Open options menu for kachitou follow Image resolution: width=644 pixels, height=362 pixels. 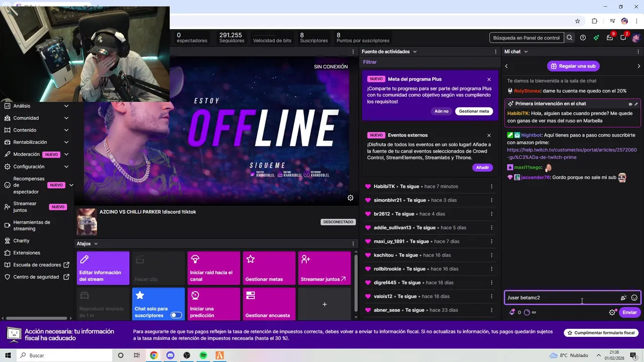click(x=492, y=255)
